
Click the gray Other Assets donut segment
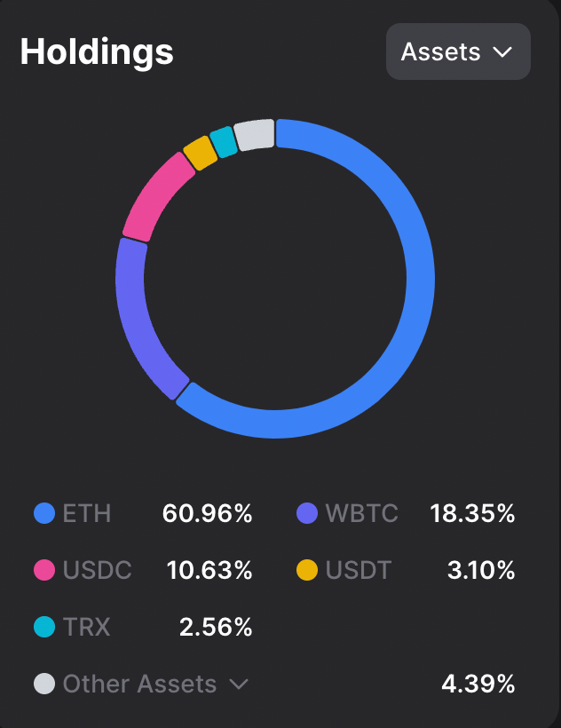click(x=255, y=134)
